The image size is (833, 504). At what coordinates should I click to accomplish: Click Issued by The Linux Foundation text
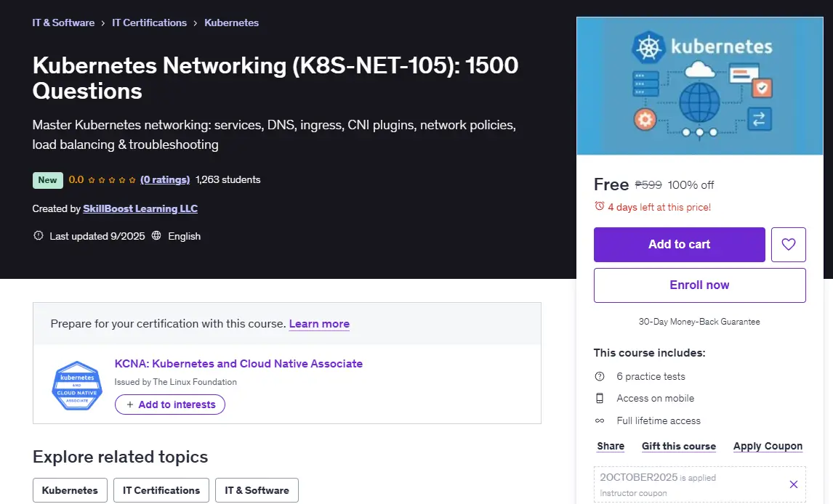[176, 382]
